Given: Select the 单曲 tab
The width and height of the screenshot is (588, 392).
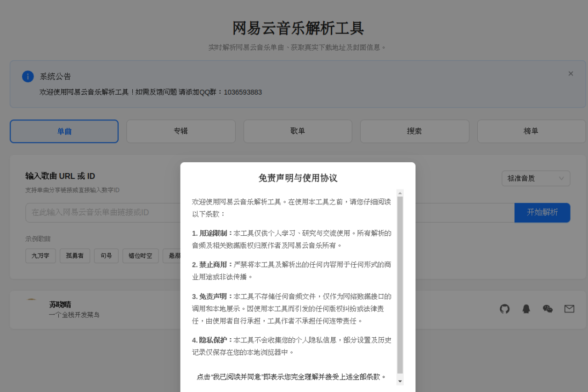Looking at the screenshot, I should coord(64,131).
